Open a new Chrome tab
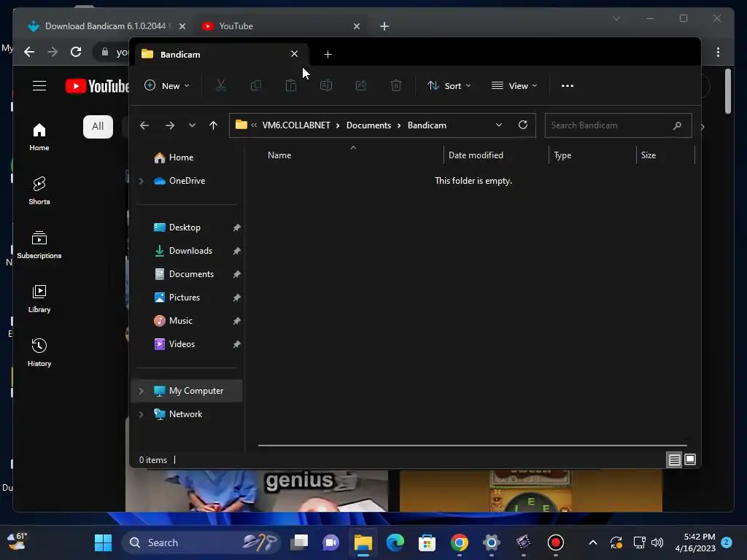 pos(384,26)
